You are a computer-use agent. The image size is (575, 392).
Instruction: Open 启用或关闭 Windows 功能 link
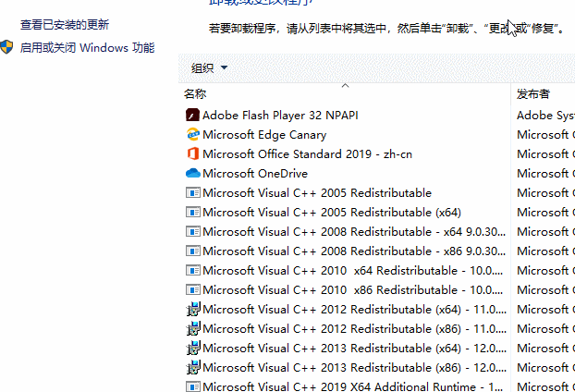tap(87, 48)
